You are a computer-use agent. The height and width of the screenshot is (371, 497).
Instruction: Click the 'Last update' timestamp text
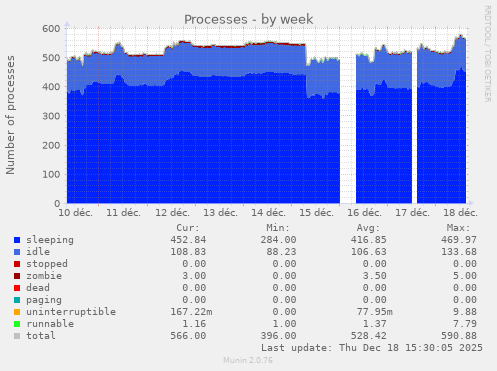tap(372, 348)
